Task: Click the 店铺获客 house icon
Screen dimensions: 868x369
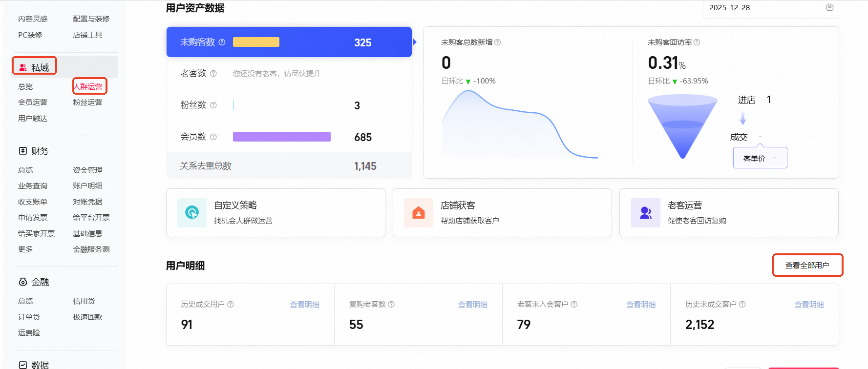Action: (x=419, y=213)
